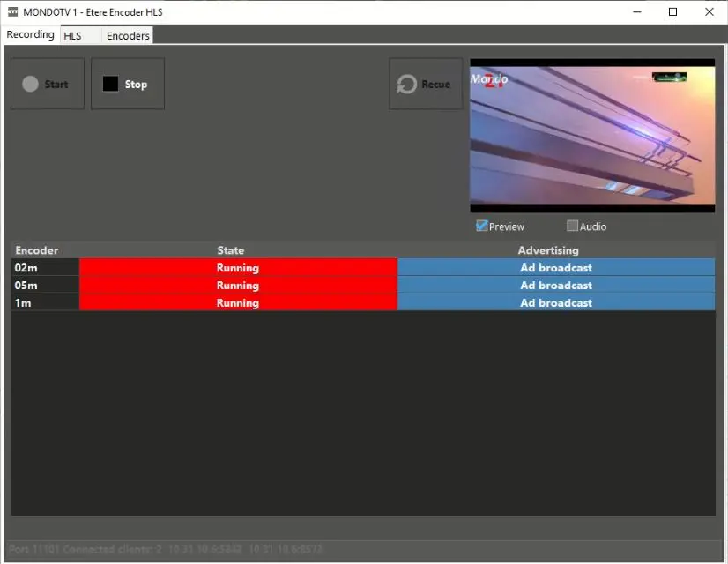Click the Encoder column header
728x564 pixels.
click(x=37, y=250)
